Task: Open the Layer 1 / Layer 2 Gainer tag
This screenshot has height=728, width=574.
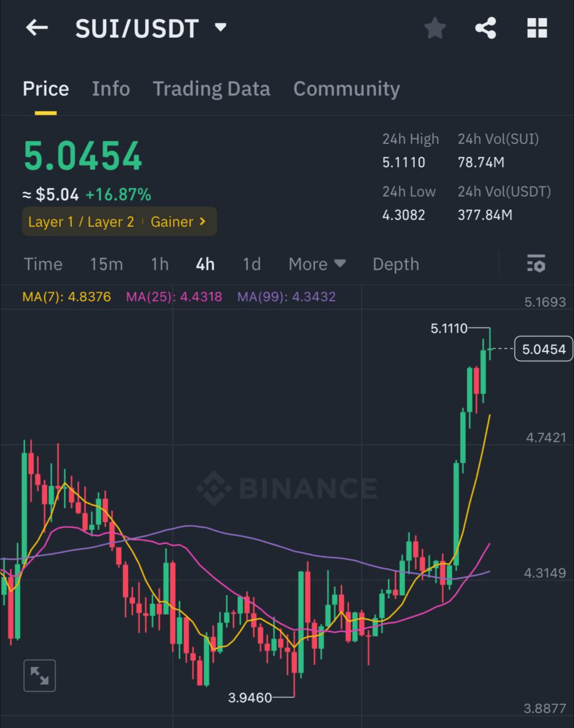Action: point(119,221)
